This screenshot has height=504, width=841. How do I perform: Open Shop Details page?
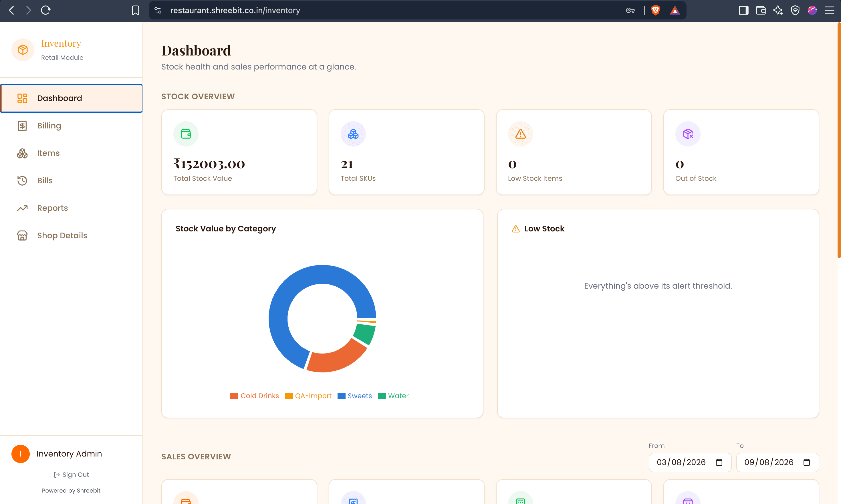point(71,235)
